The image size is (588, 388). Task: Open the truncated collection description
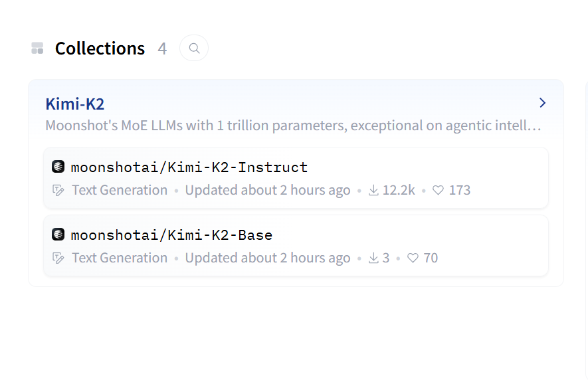292,126
